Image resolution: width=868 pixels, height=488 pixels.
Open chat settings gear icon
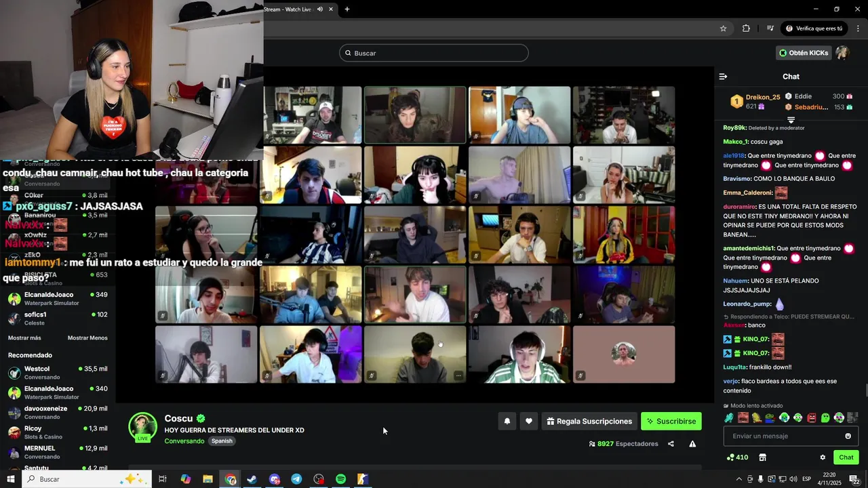(823, 457)
